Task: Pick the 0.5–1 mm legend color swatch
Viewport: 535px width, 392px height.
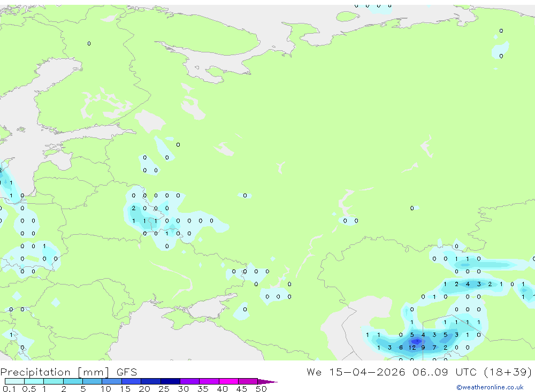Action: pyautogui.click(x=34, y=381)
